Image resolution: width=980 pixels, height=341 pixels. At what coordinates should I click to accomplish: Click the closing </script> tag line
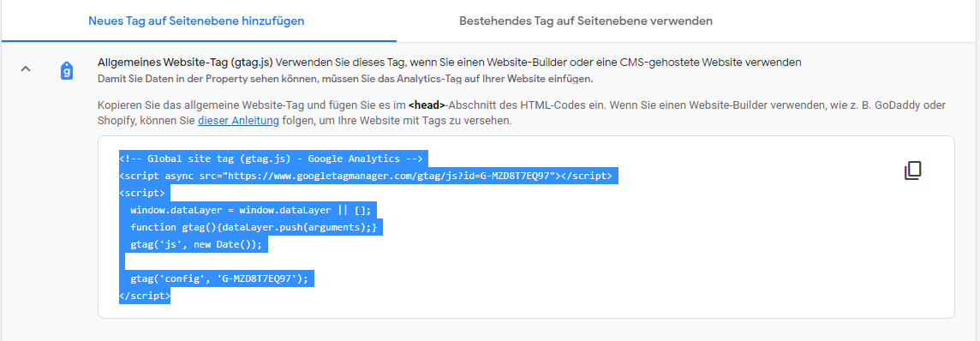[145, 296]
